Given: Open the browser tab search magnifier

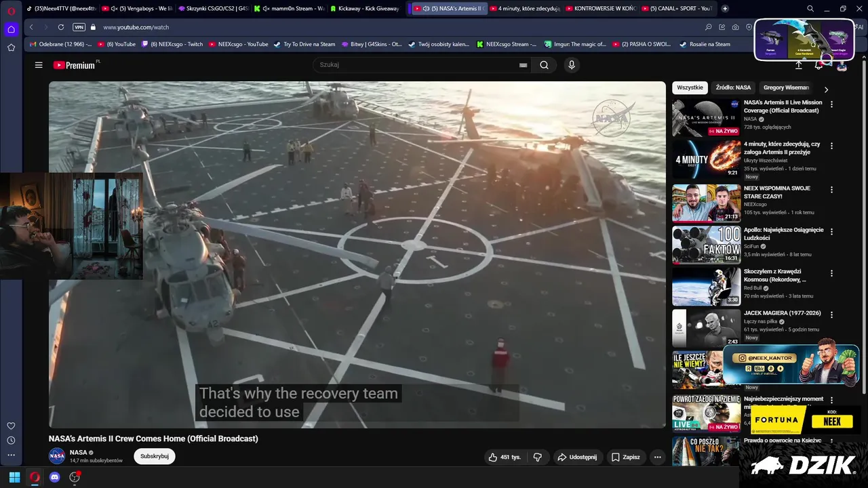Looking at the screenshot, I should pos(810,9).
